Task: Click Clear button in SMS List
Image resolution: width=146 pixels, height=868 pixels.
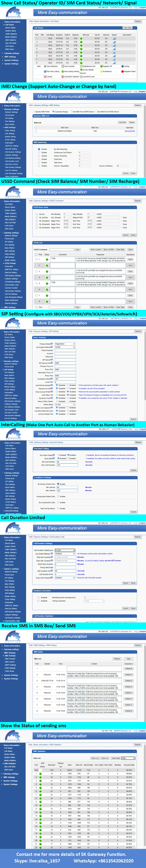Action: (x=128, y=658)
